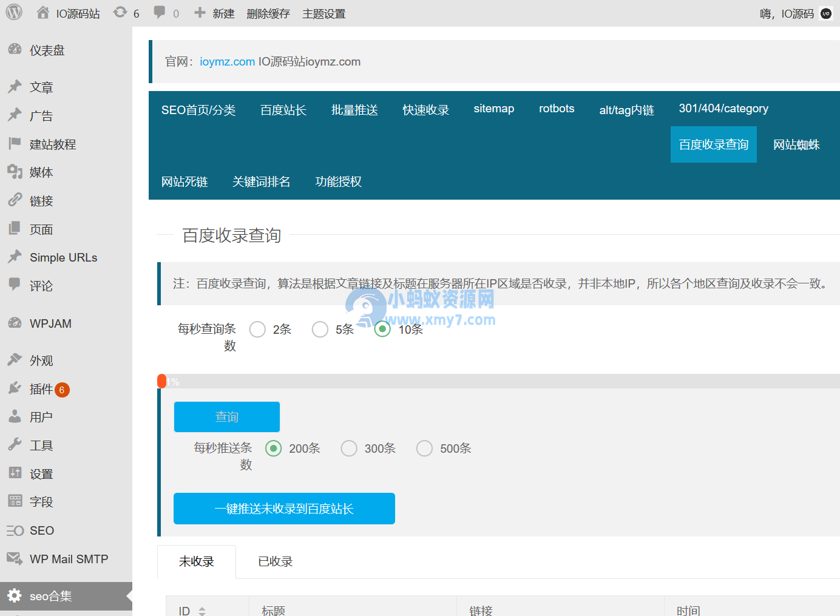Open the 网站蜘蛛 tab

[797, 144]
